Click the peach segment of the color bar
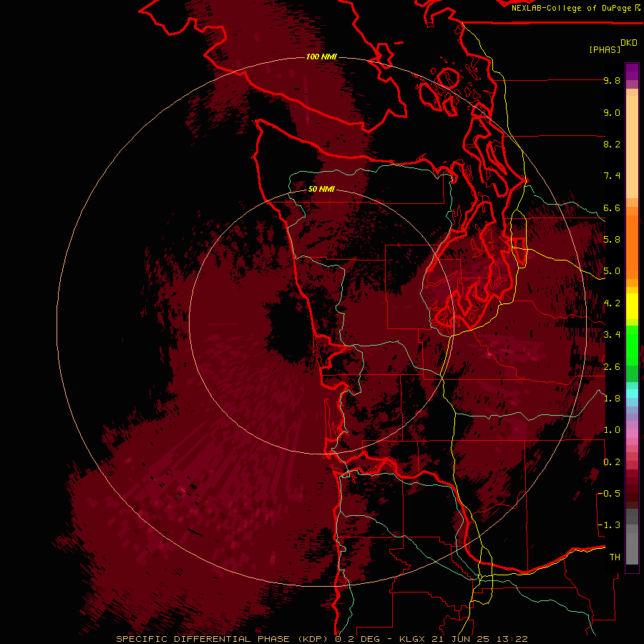This screenshot has width=644, height=644. coord(632,147)
